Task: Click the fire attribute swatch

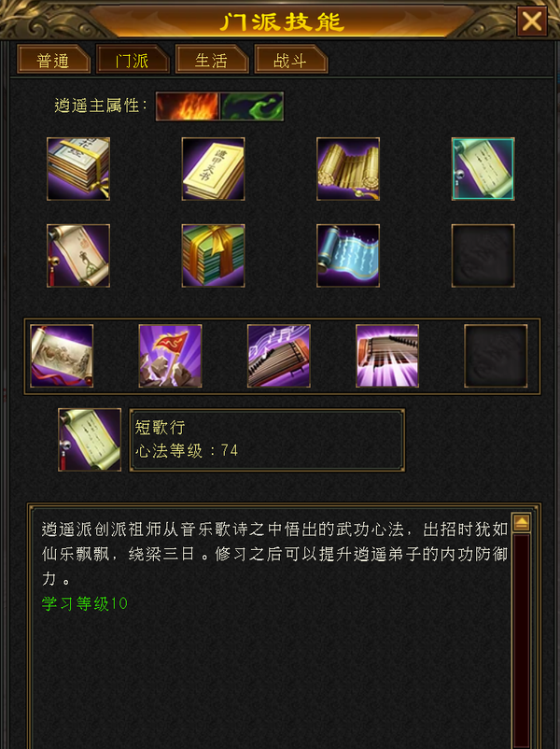Action: pyautogui.click(x=188, y=106)
